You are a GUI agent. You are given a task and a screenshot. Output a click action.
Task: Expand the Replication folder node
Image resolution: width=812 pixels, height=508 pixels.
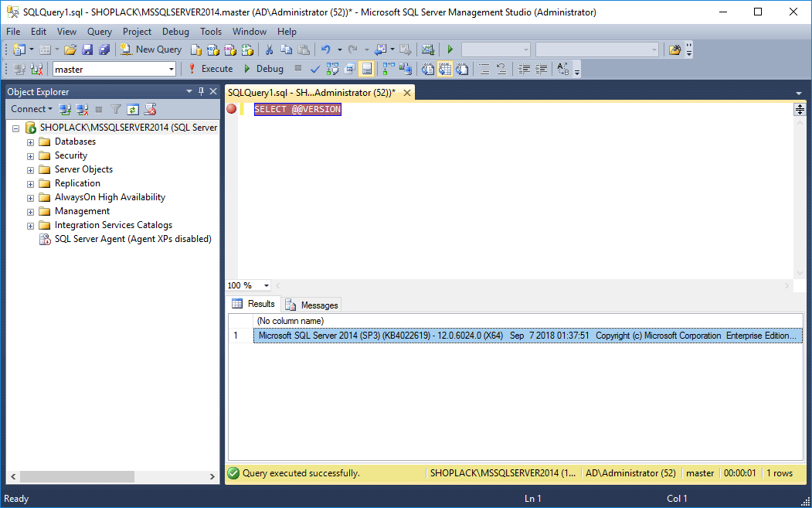point(31,184)
